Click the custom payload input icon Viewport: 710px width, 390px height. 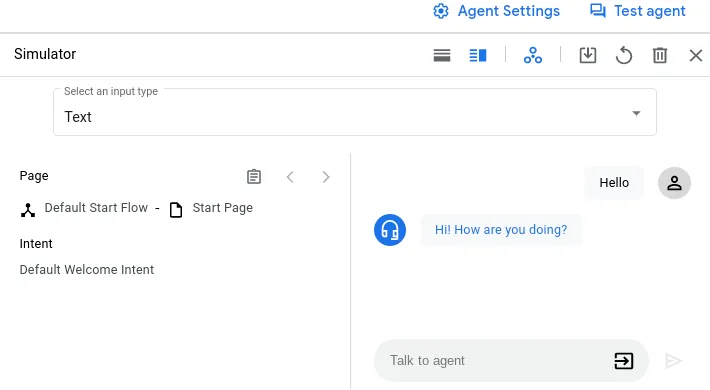[x=624, y=361]
